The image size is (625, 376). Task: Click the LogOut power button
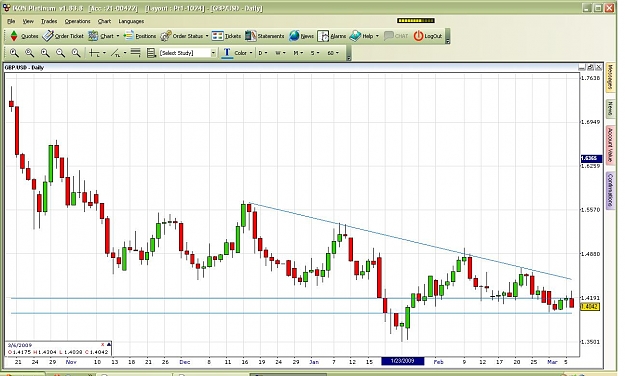(428, 36)
